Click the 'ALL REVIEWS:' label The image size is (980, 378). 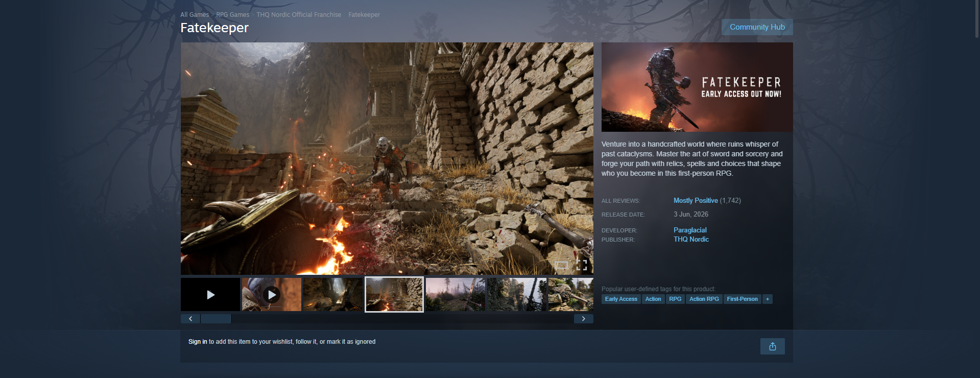coord(620,201)
